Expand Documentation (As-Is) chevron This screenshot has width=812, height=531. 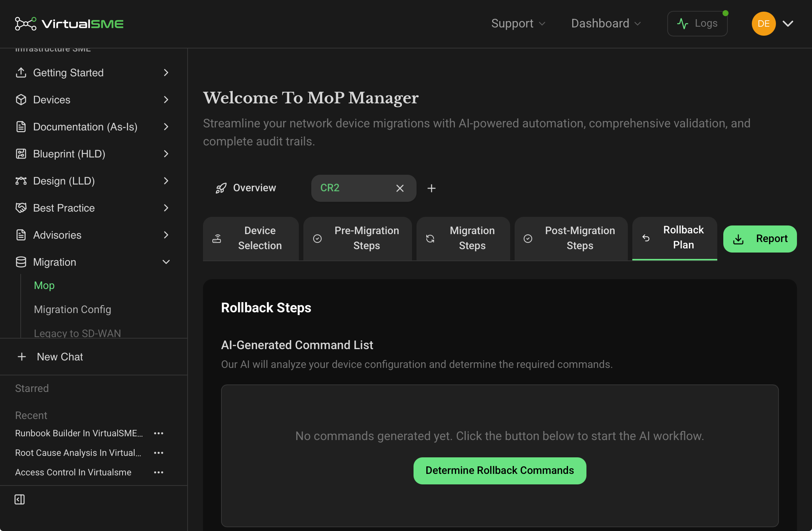click(166, 127)
